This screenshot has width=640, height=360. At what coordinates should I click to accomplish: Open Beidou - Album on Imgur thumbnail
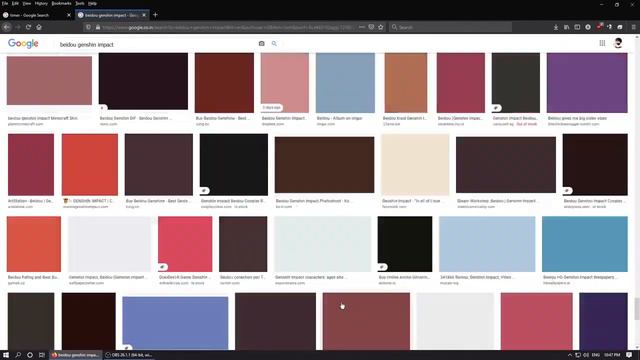click(x=345, y=82)
